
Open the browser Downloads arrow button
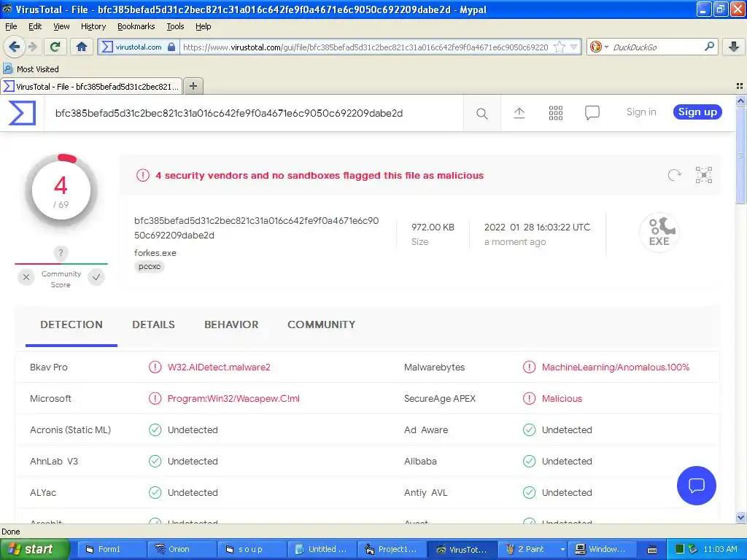(x=734, y=47)
